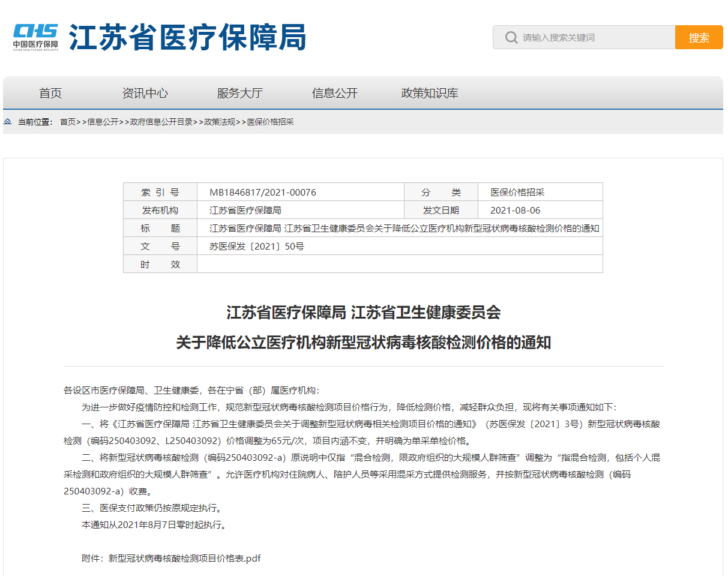Open the 服务大厅 section
Viewport: 728px width, 576px height.
(239, 93)
